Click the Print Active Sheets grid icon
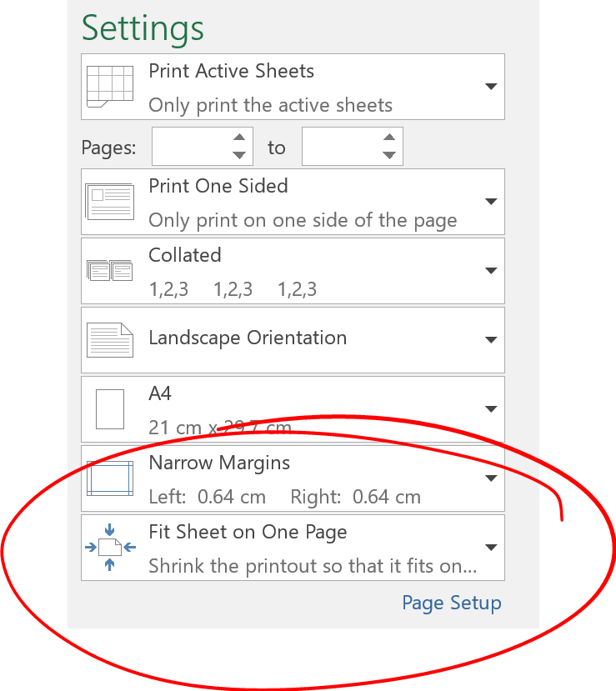This screenshot has height=691, width=616. 110,87
